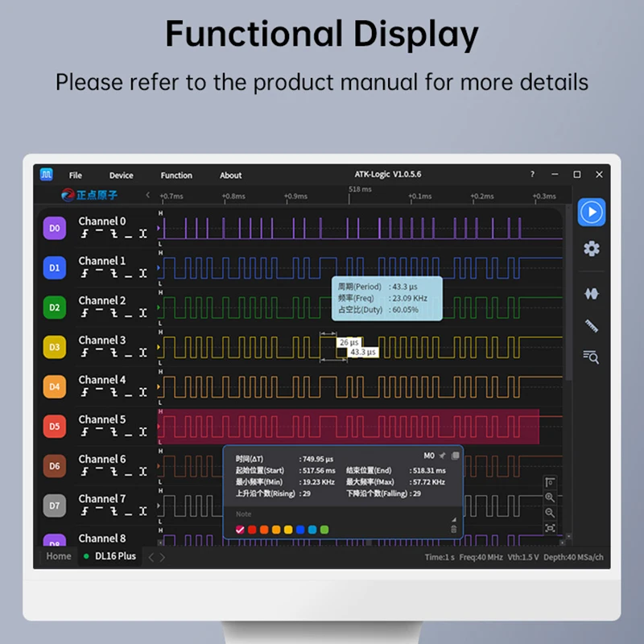Delete the M0 measurement with trash icon

pos(454,530)
